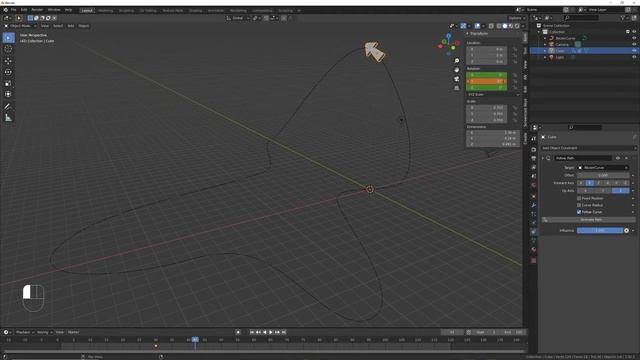
Task: Switch to the Modeling workspace tab
Action: [x=106, y=10]
